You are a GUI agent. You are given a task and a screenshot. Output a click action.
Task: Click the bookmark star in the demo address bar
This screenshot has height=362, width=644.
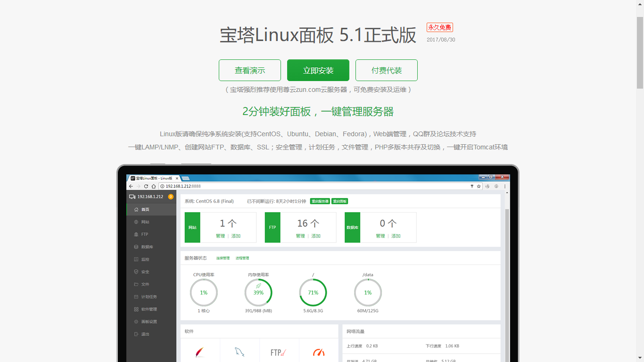point(479,186)
